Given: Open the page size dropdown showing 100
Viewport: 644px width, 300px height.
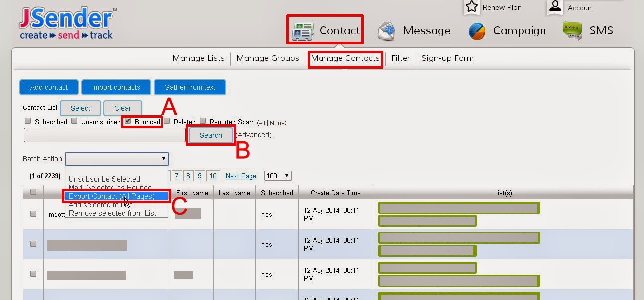Looking at the screenshot, I should (278, 176).
